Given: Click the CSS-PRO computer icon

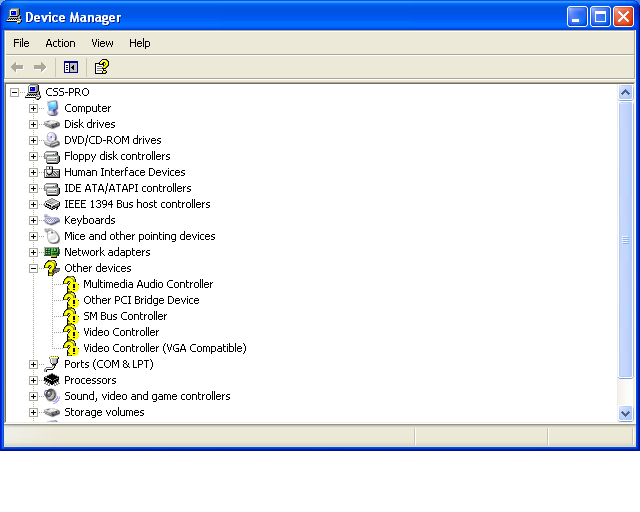Looking at the screenshot, I should [x=33, y=92].
